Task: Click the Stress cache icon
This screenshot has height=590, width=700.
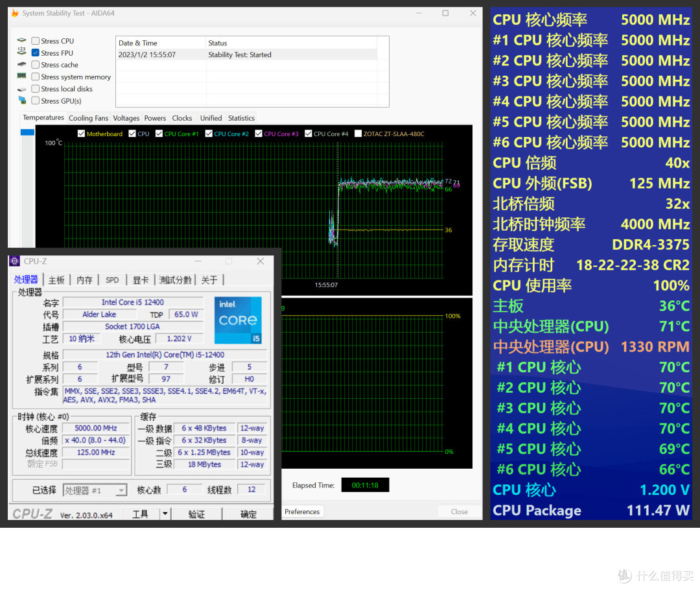Action: click(x=21, y=64)
